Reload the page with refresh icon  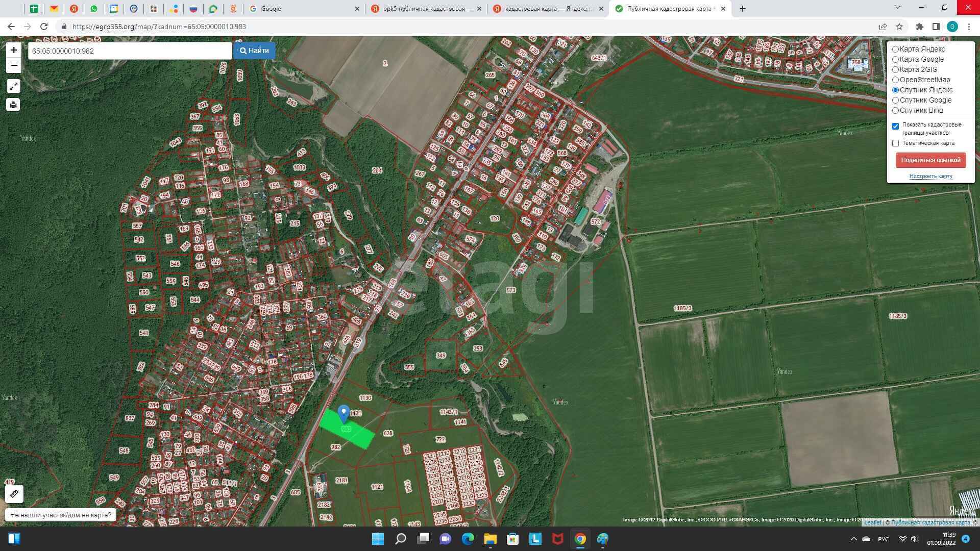(44, 27)
